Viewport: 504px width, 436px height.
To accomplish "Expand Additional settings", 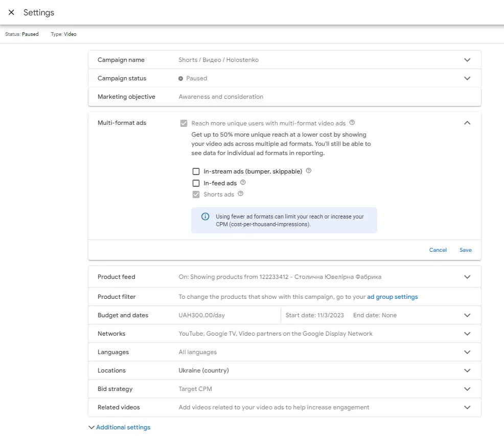I will click(119, 427).
